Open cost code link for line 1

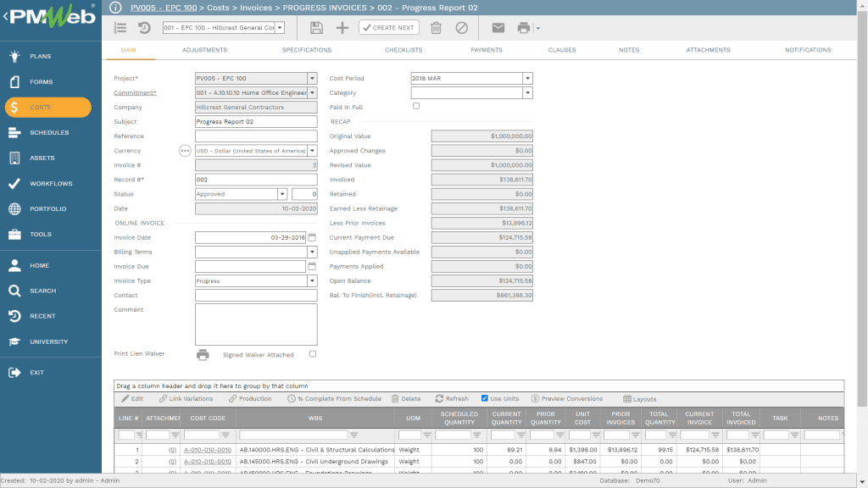click(208, 450)
